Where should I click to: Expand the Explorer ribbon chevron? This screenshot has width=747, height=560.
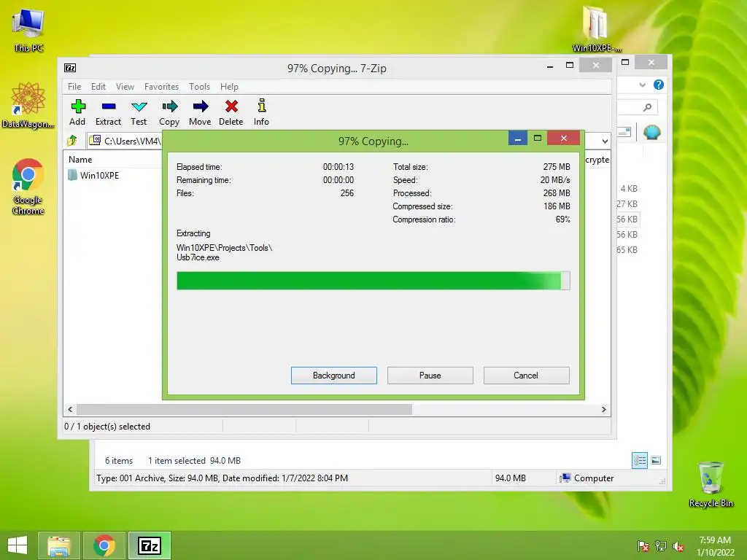(x=642, y=85)
